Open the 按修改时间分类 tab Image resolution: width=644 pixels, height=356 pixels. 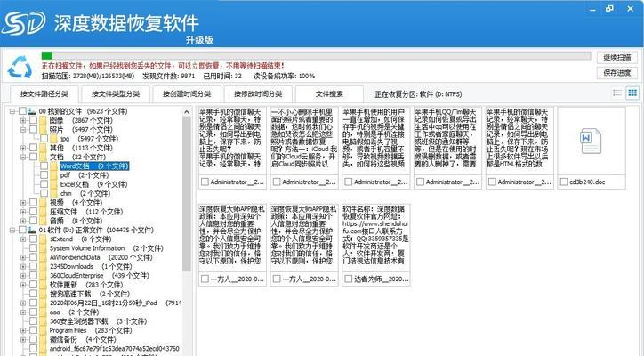coord(258,94)
